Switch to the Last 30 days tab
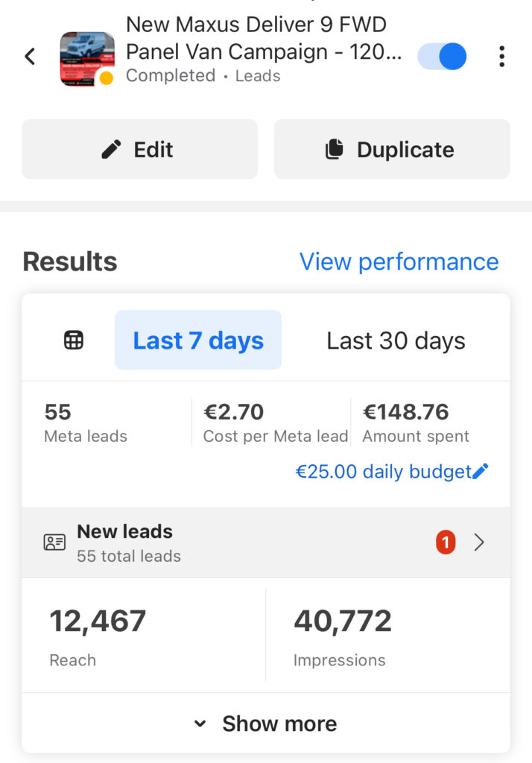 [x=396, y=341]
